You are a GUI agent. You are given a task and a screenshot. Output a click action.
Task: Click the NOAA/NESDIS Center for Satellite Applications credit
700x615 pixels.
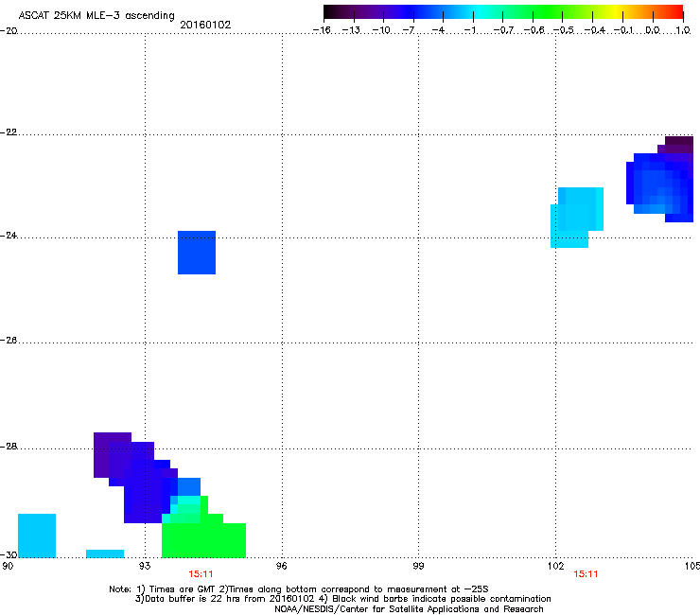click(x=409, y=609)
